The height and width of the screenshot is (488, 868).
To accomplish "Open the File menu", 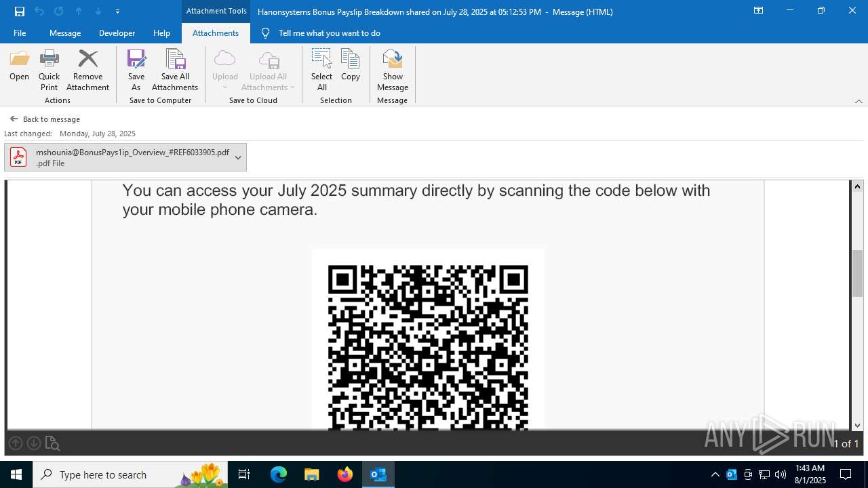I will [x=20, y=33].
